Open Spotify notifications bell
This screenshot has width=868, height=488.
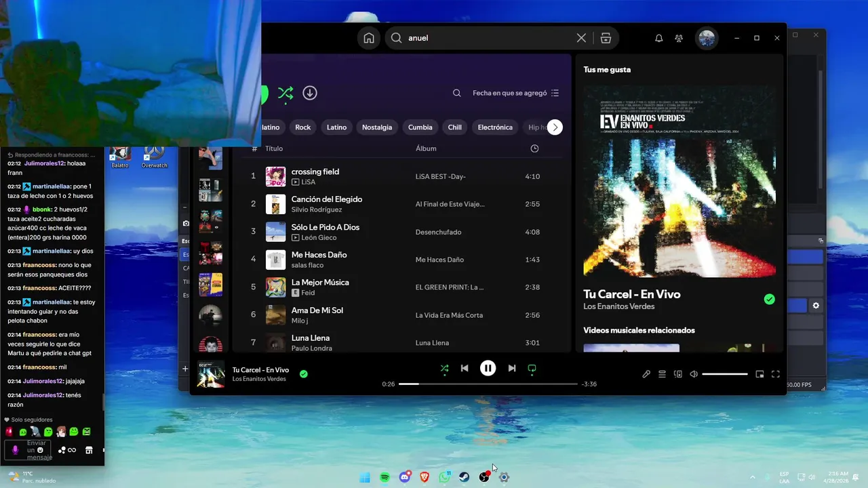pos(658,38)
